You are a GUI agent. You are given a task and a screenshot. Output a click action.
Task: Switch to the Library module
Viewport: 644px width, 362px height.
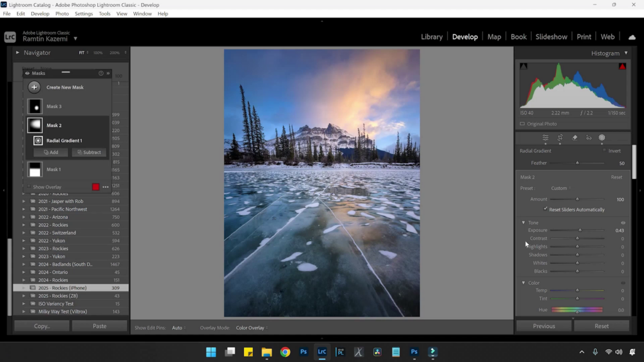pyautogui.click(x=431, y=37)
